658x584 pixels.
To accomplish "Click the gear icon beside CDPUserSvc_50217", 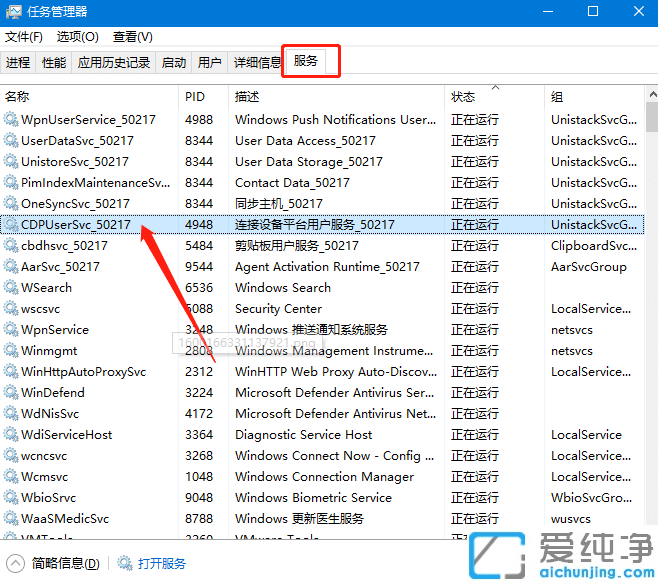I will tap(11, 224).
